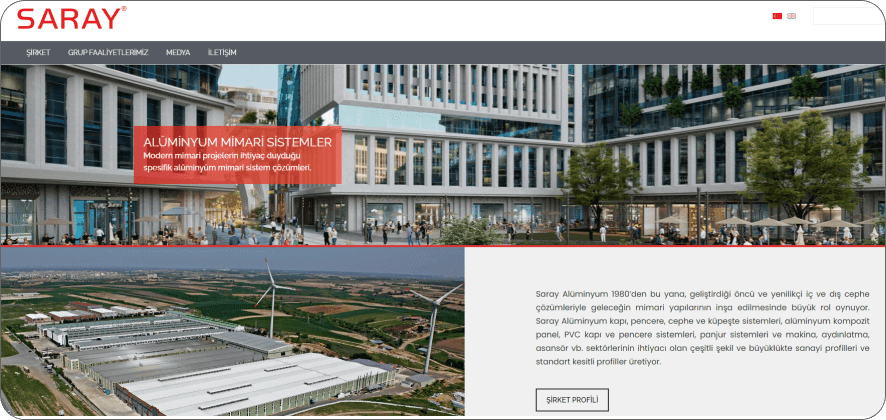This screenshot has width=886, height=420.
Task: Click the SARAY logo
Action: (69, 18)
